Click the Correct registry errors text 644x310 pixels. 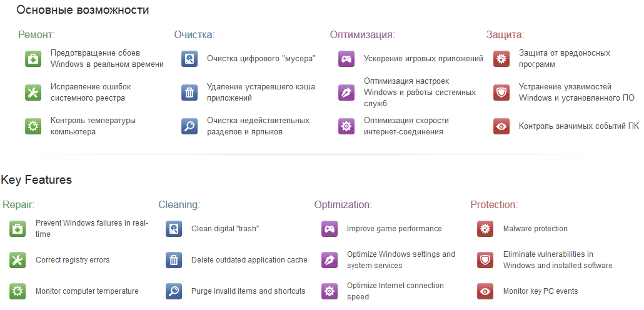(x=73, y=260)
